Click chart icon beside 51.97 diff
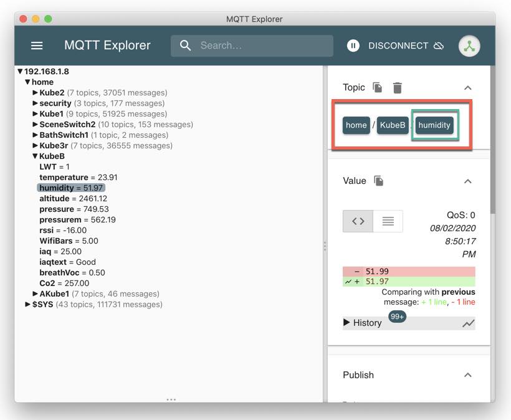The width and height of the screenshot is (511, 420). pyautogui.click(x=348, y=282)
